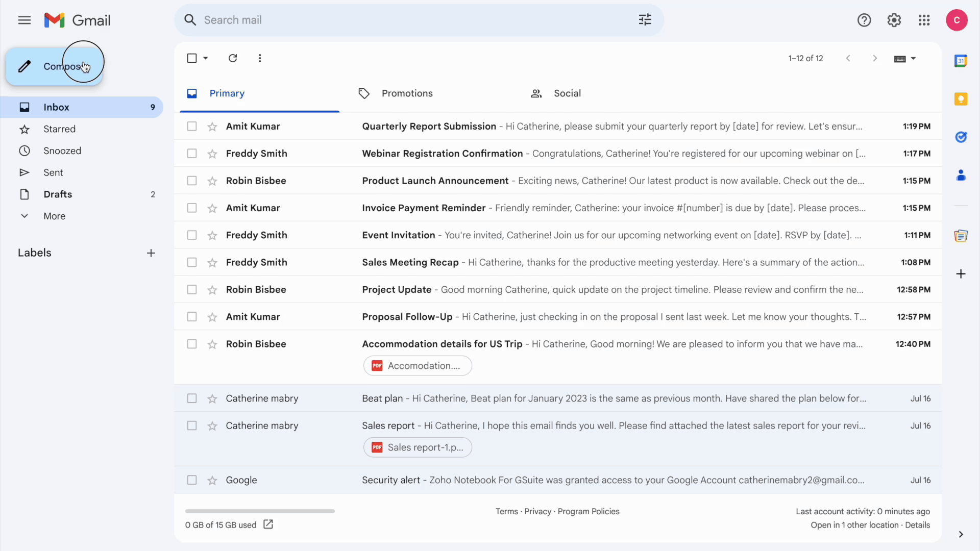Switch to the Promotions tab
The width and height of the screenshot is (980, 551).
(x=407, y=93)
